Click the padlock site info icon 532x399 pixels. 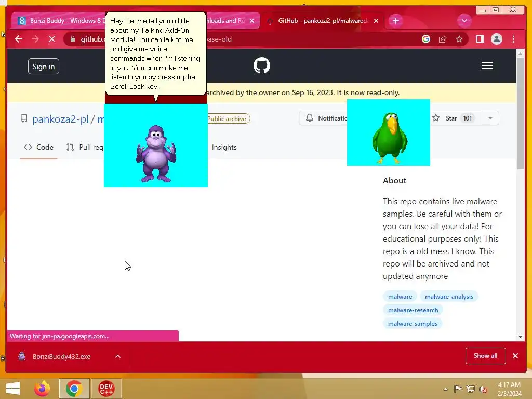(x=73, y=39)
